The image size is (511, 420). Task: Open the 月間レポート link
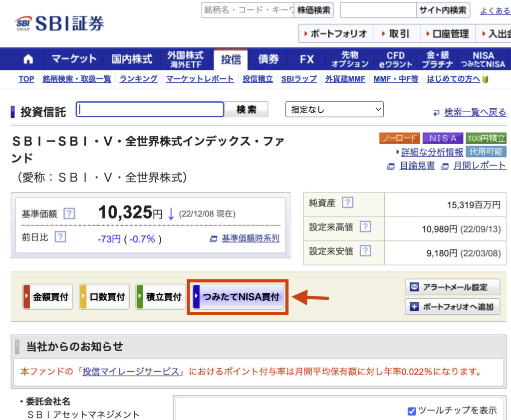[480, 166]
